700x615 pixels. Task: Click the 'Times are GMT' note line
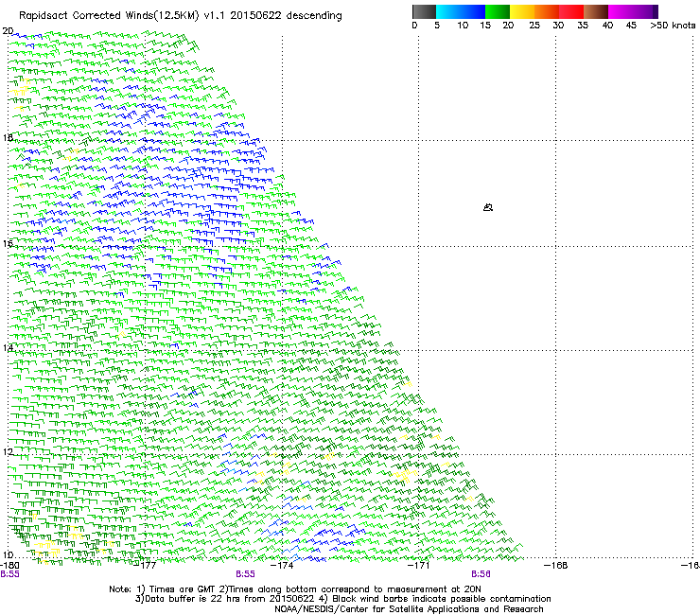(295, 589)
